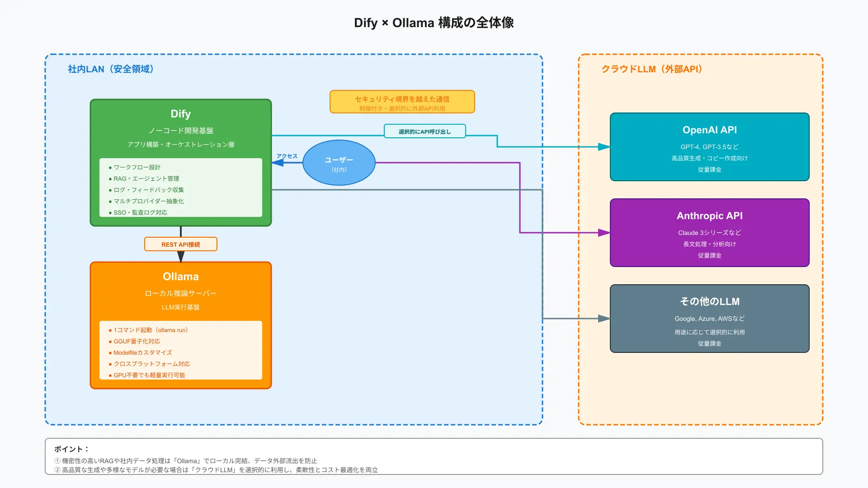Click the 'その他のLLM' heading

(709, 301)
